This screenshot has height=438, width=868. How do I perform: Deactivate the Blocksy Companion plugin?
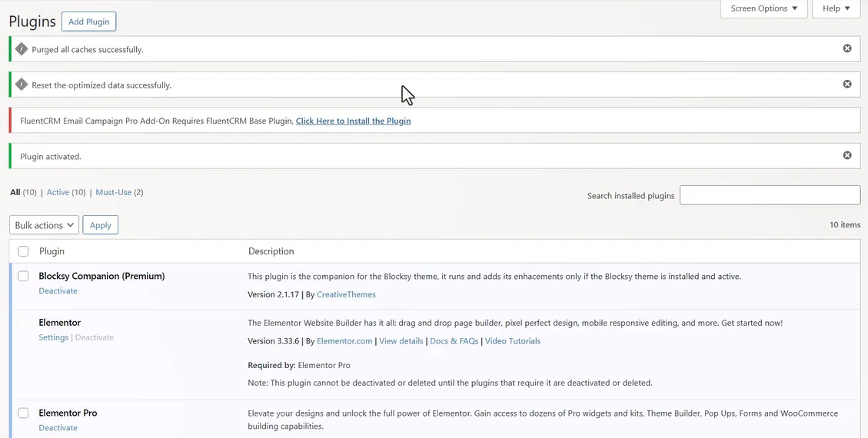click(58, 291)
